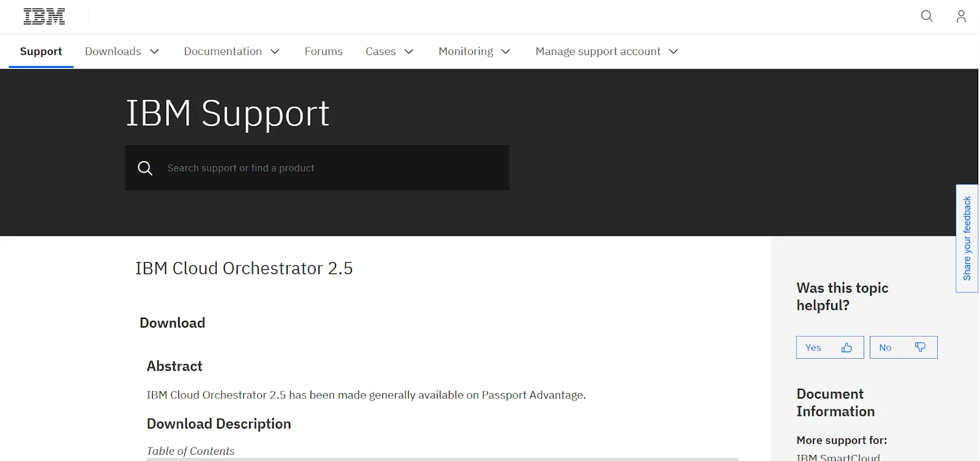Open the site search magnifier icon in header
This screenshot has height=461, width=980.
pos(927,17)
